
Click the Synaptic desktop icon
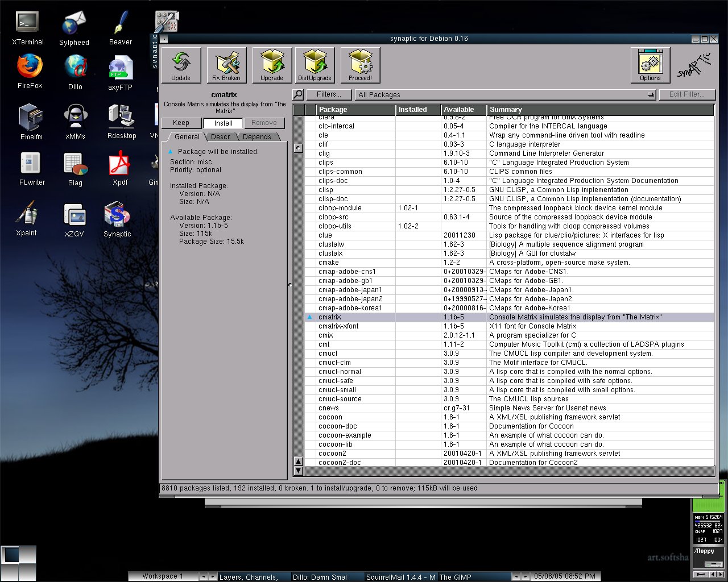pos(117,219)
